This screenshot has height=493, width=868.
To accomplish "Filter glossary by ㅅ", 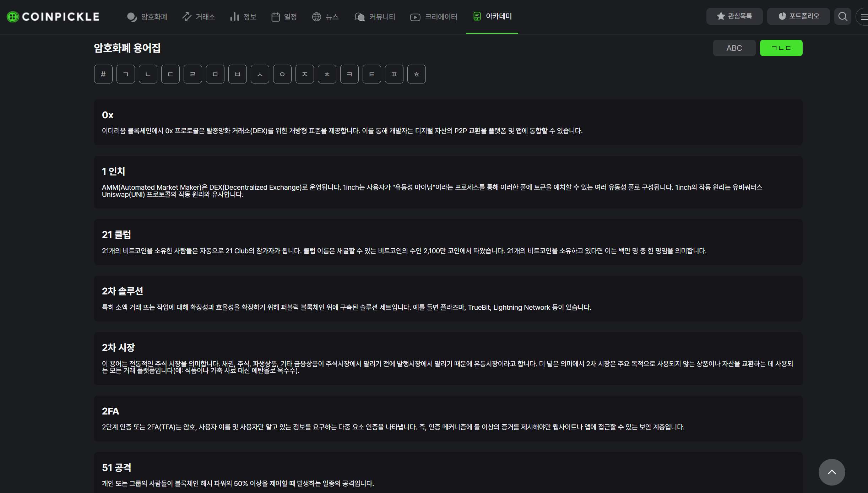I will (260, 74).
